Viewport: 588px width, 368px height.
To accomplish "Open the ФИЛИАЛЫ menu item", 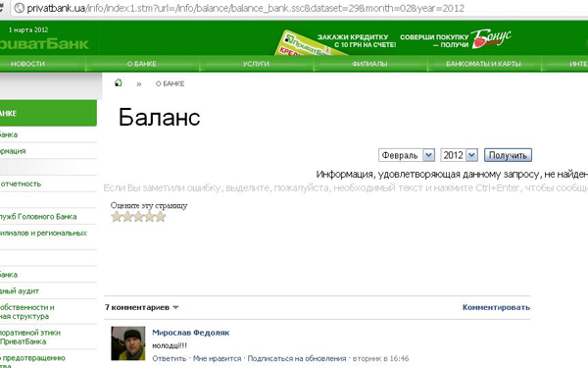I will pyautogui.click(x=369, y=64).
